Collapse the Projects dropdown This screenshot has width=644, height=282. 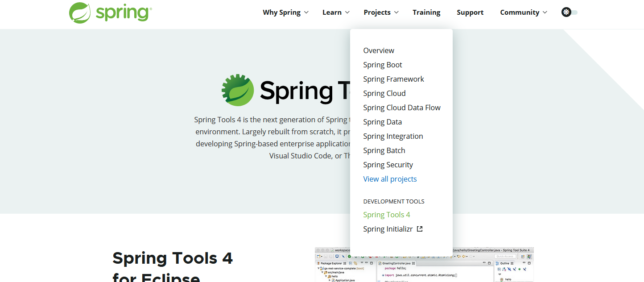[381, 12]
